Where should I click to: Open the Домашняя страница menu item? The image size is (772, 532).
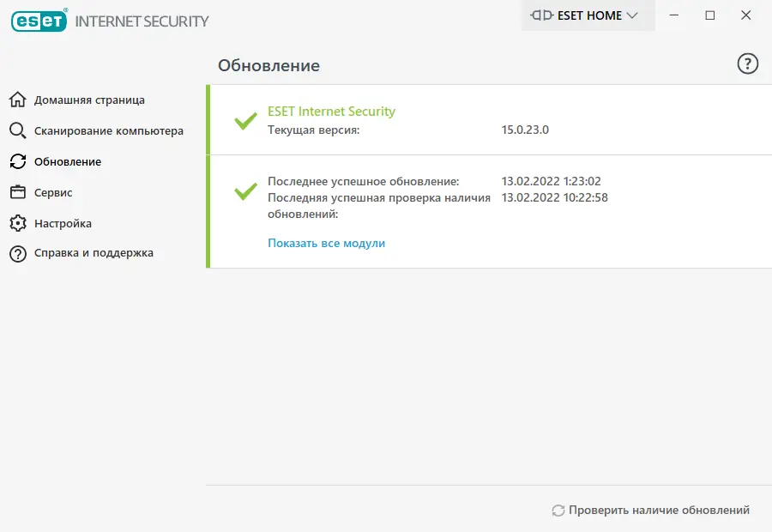(x=89, y=100)
